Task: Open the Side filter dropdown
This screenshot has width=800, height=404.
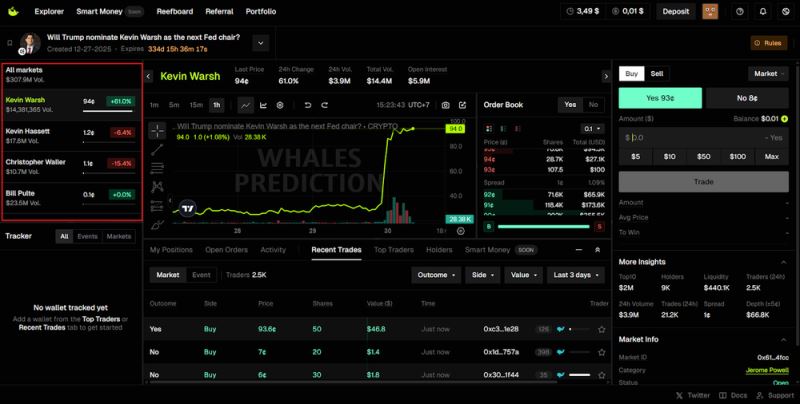Action: [483, 275]
